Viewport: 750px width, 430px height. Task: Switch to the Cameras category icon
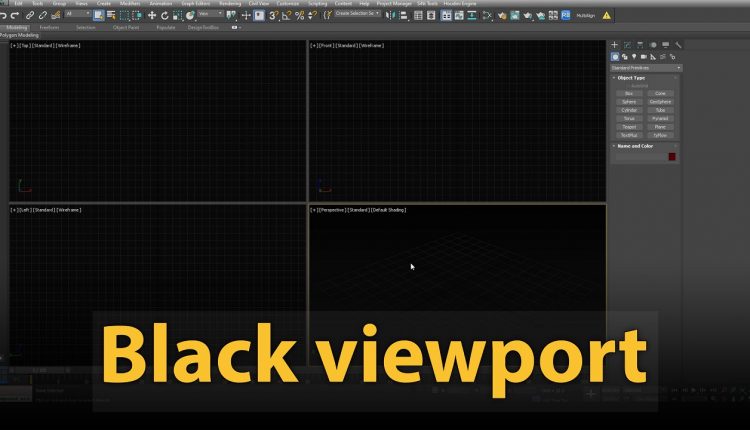point(645,56)
